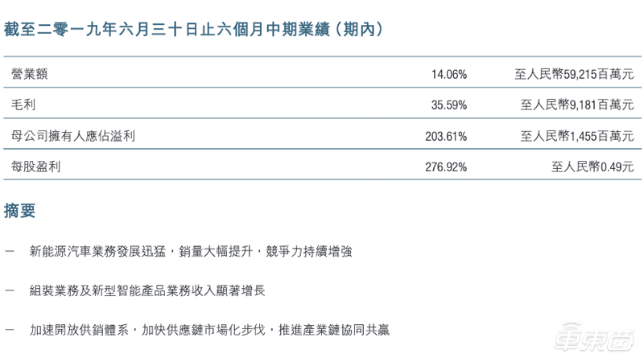Click the 摘要 section heading
The height and width of the screenshot is (362, 644).
19,211
